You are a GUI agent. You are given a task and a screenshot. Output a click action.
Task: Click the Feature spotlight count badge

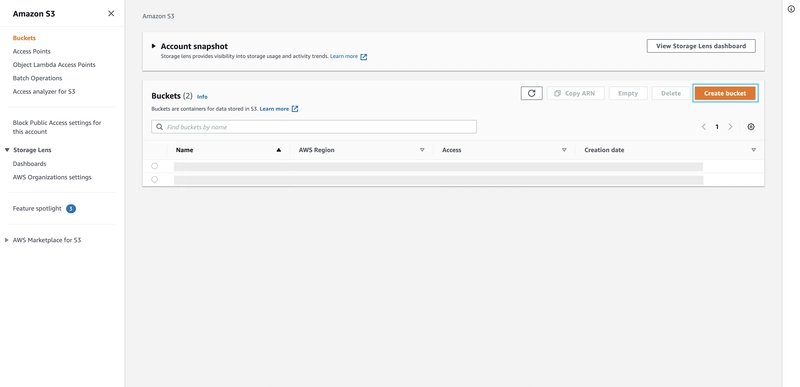pyautogui.click(x=71, y=209)
